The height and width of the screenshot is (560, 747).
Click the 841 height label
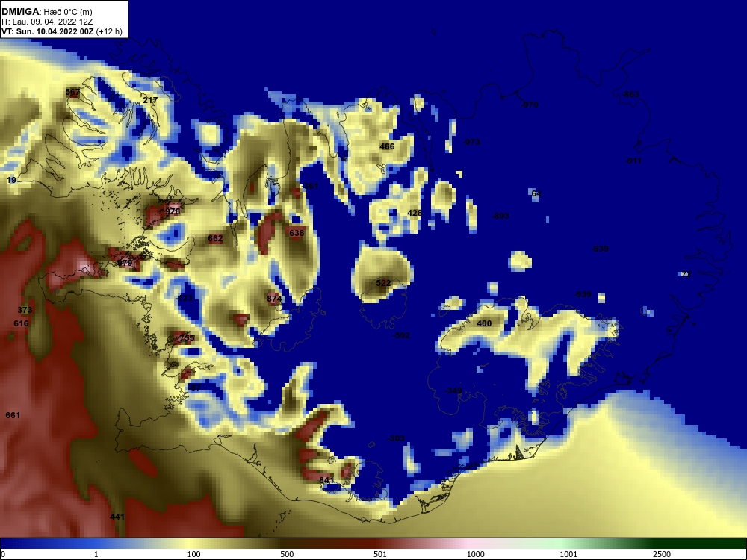326,480
